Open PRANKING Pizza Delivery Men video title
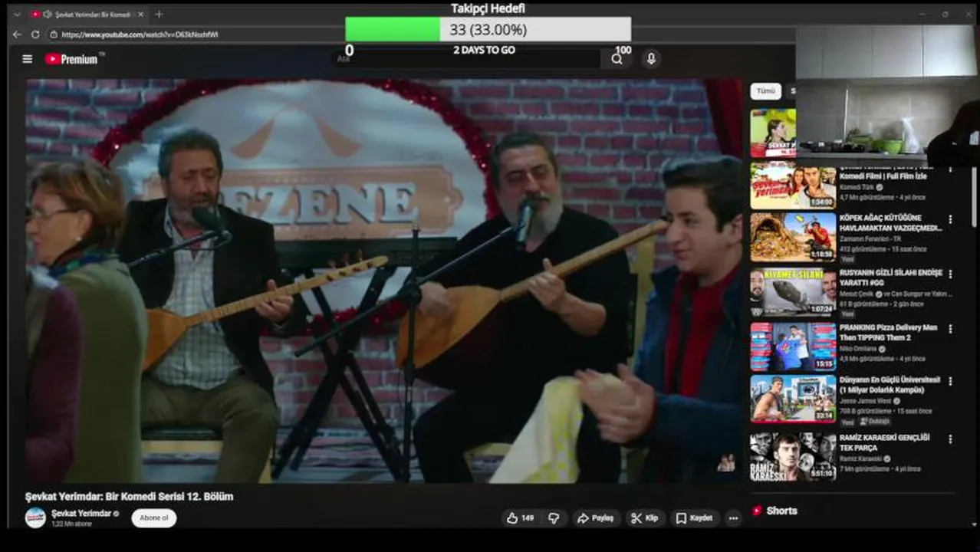 [888, 332]
